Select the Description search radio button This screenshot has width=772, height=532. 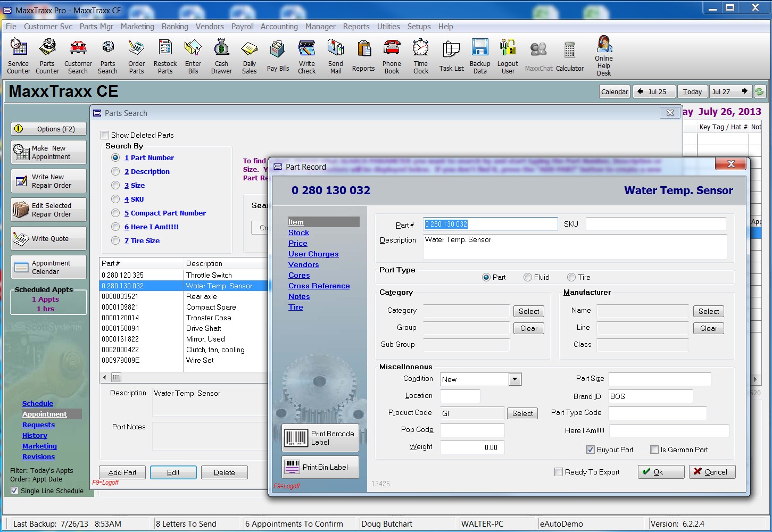115,171
